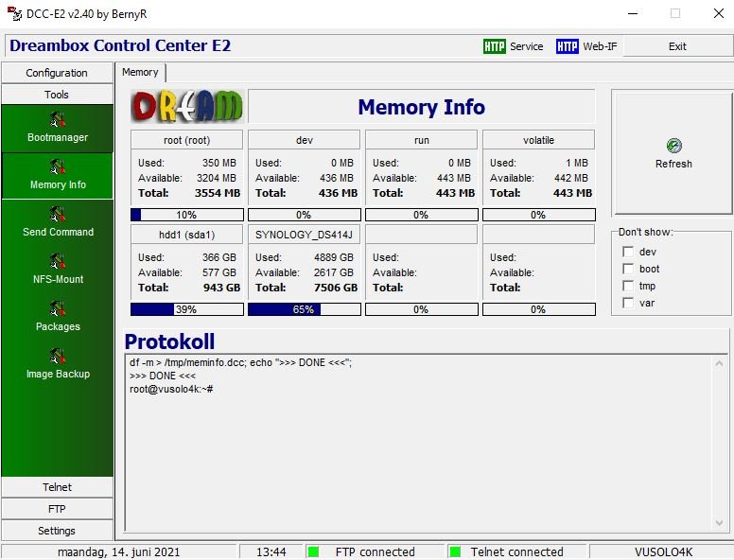
Task: Click the SYNOLOGY_DS414J 65% usage bar
Action: (304, 309)
